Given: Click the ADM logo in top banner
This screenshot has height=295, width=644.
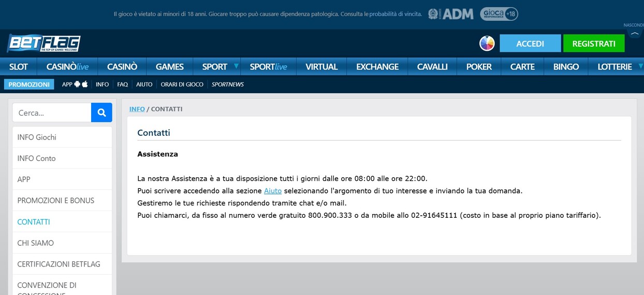Looking at the screenshot, I should pos(451,14).
